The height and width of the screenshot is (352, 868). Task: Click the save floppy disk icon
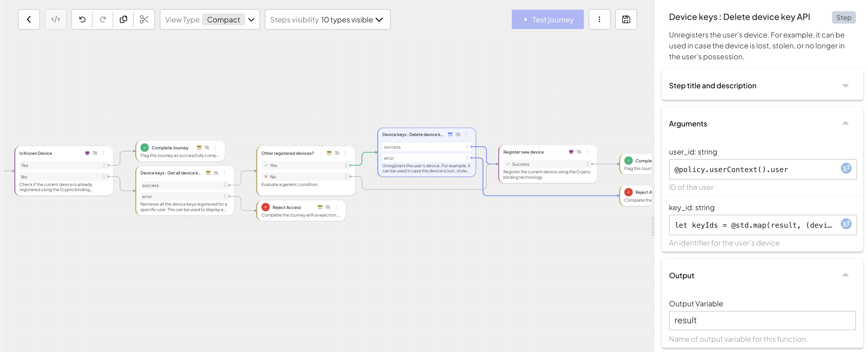(x=626, y=20)
